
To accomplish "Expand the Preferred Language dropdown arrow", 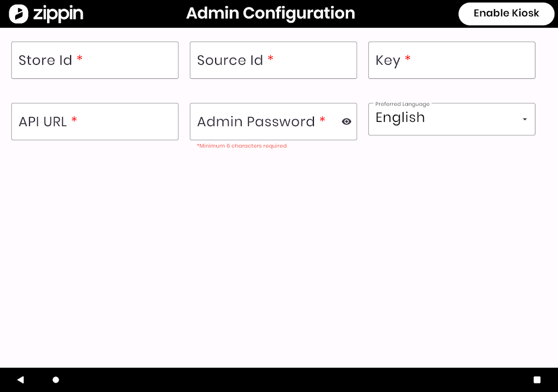I will 525,119.
